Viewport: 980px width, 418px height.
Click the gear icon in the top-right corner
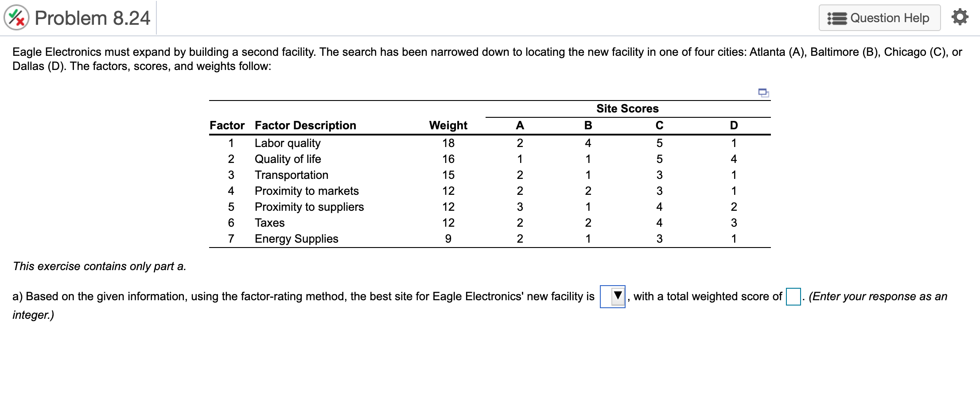960,17
